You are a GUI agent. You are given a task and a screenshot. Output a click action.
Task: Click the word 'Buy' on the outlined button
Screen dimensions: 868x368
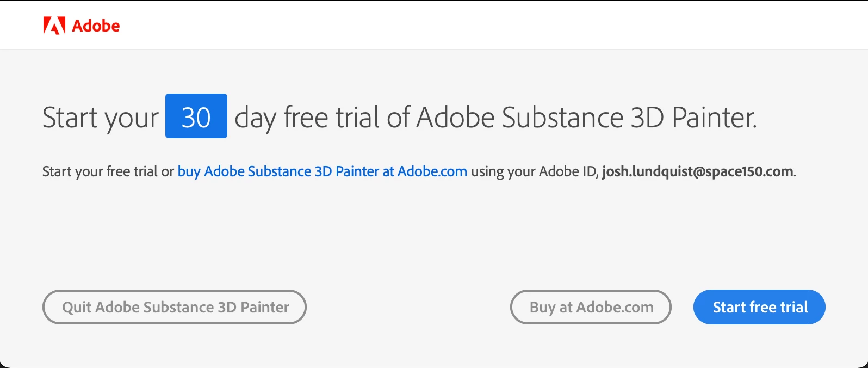[x=542, y=308]
